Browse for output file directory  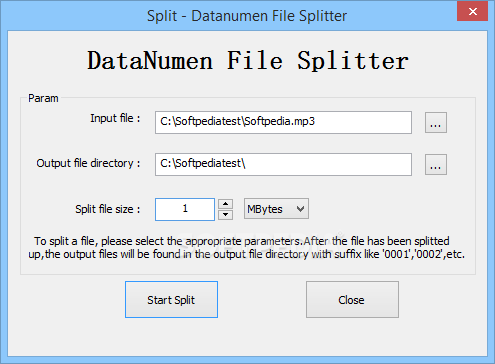tap(436, 165)
